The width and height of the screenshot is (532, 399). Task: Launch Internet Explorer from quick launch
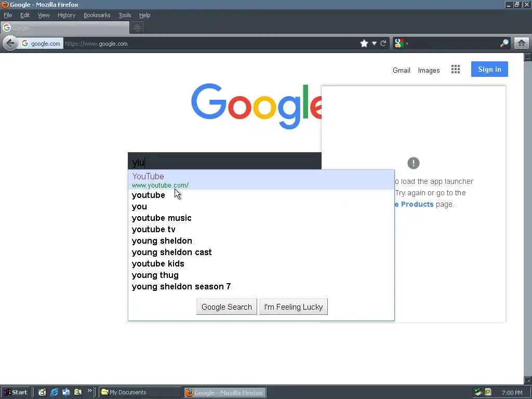click(54, 392)
